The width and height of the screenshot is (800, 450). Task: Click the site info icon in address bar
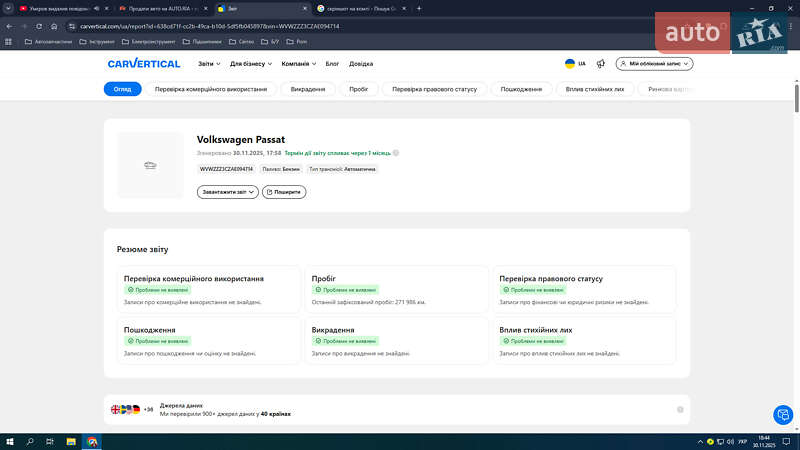72,26
